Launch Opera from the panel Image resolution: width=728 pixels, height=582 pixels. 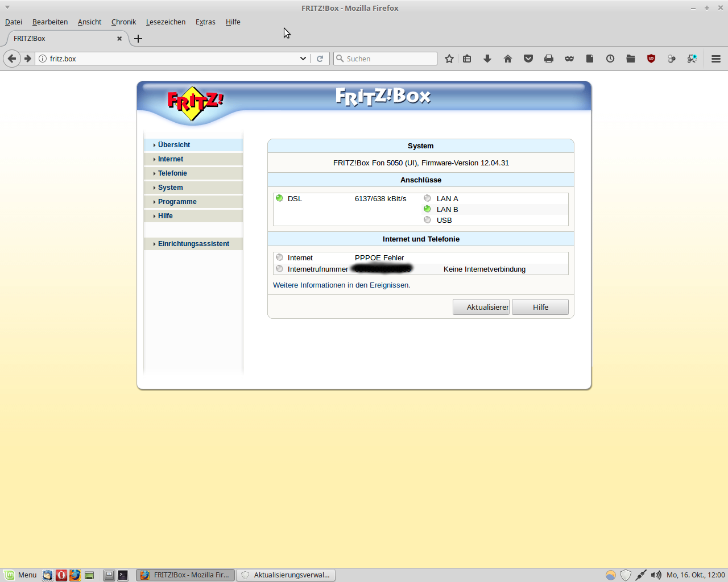[61, 575]
